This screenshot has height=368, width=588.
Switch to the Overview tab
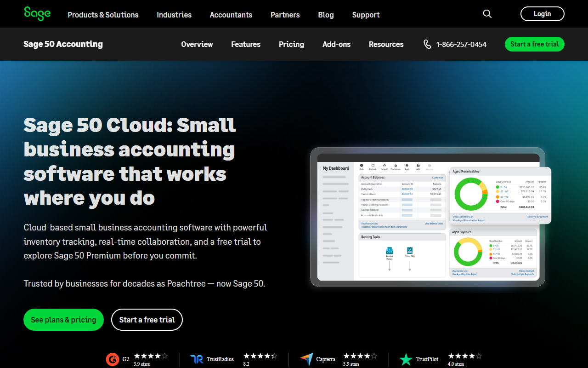click(197, 44)
